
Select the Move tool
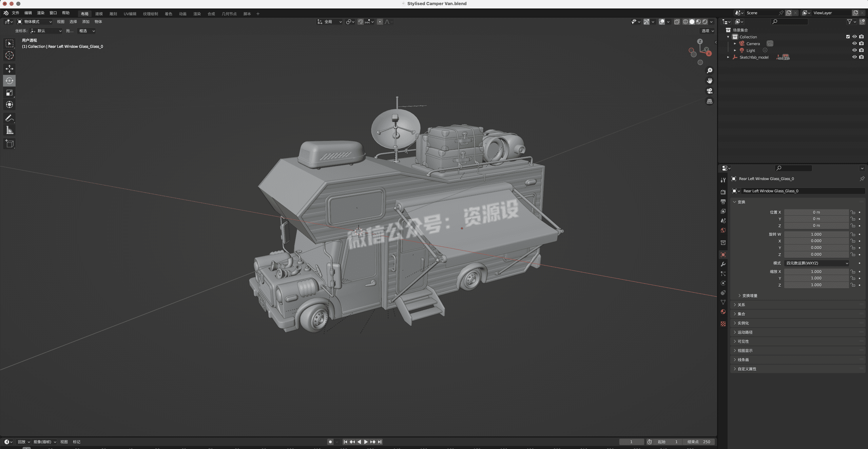(9, 69)
